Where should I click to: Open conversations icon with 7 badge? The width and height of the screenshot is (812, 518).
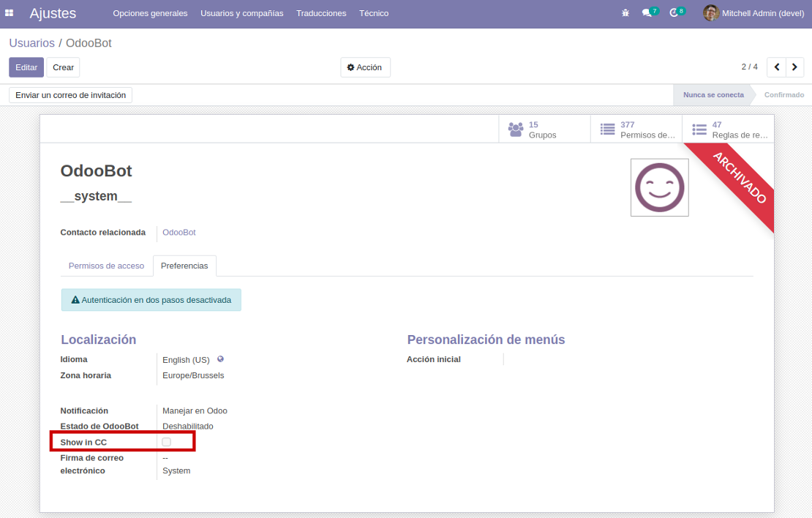pyautogui.click(x=650, y=12)
